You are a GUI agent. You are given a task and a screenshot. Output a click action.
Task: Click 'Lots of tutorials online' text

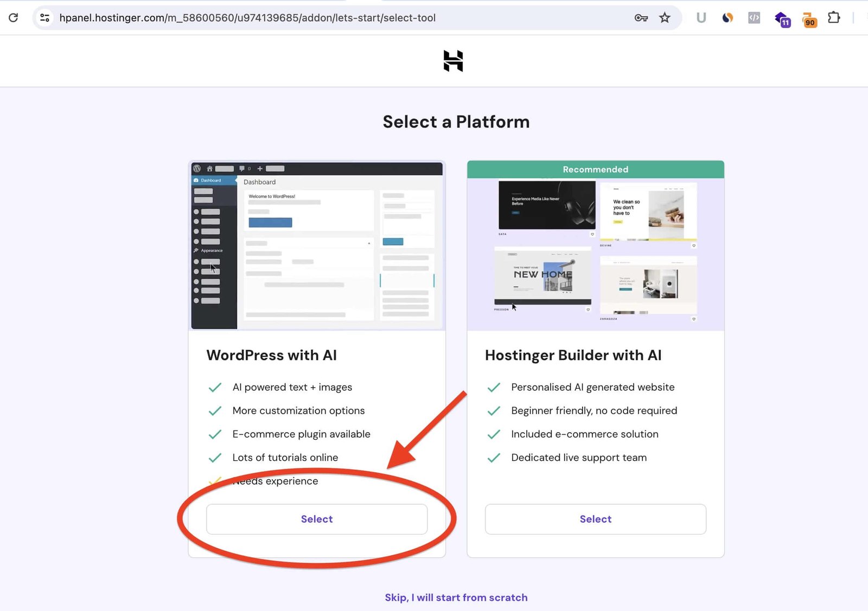[x=285, y=458]
